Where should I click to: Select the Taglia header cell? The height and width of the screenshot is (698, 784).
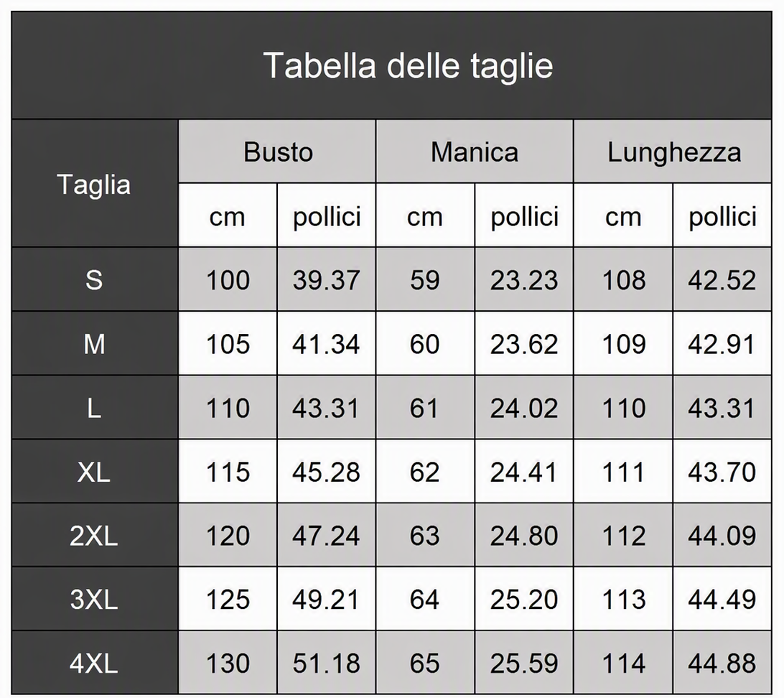(95, 184)
